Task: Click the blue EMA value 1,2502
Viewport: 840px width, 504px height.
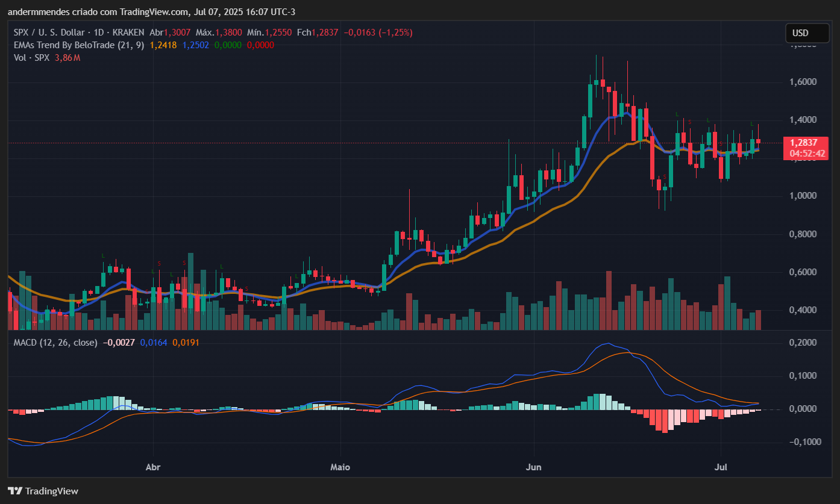Action: tap(195, 45)
